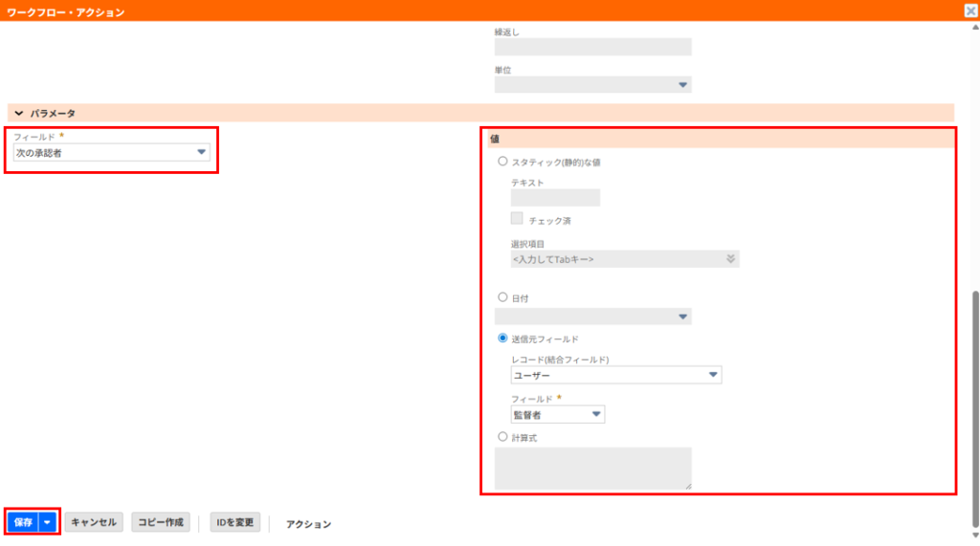Screen dimensions: 980x546
Task: Click the コピー作成 button
Action: coord(160,522)
